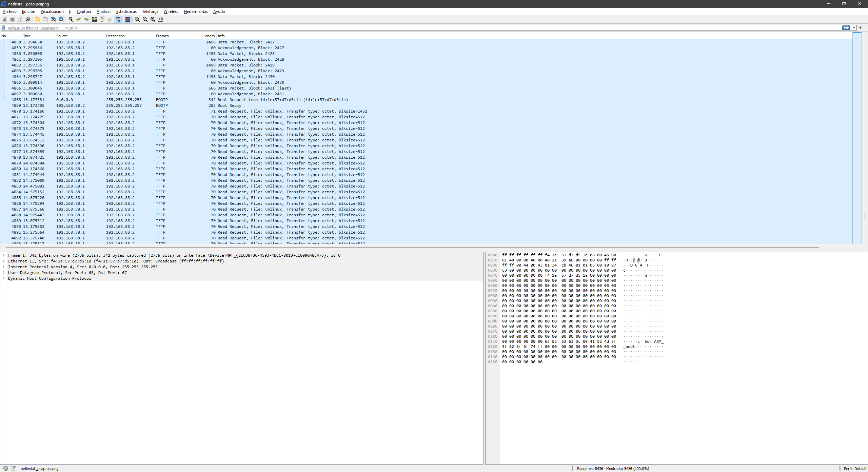Expand Dynamic Host Configuration Protocol details

(x=4, y=278)
